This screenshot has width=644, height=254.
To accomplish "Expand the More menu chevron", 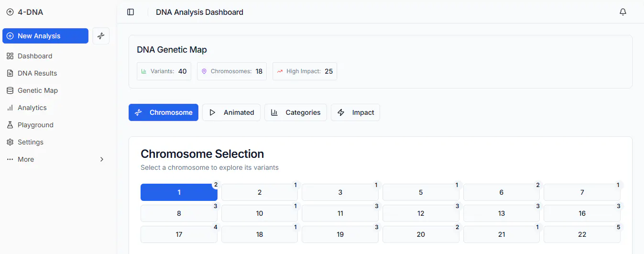I will [x=102, y=159].
